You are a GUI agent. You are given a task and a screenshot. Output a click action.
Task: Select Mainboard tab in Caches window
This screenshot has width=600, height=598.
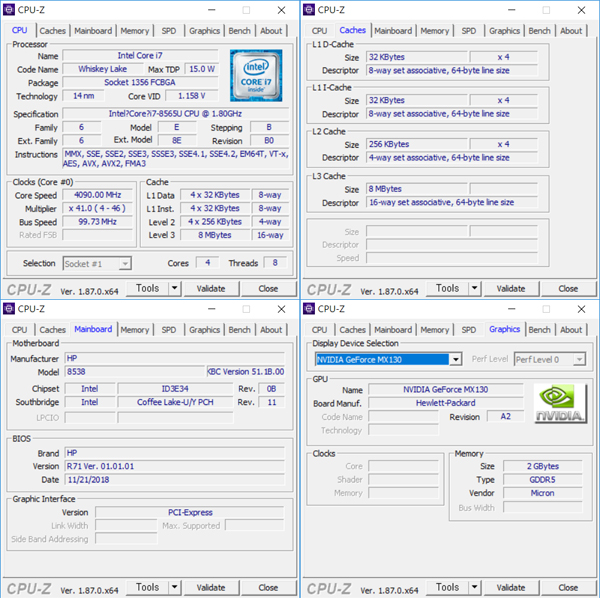point(393,31)
